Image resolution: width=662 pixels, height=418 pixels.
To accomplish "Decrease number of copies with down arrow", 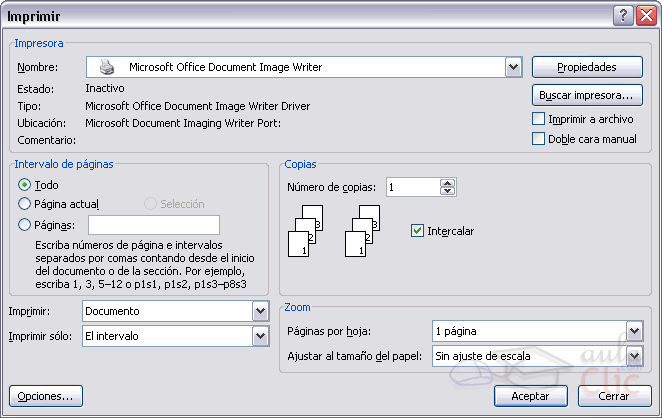I will click(x=448, y=191).
